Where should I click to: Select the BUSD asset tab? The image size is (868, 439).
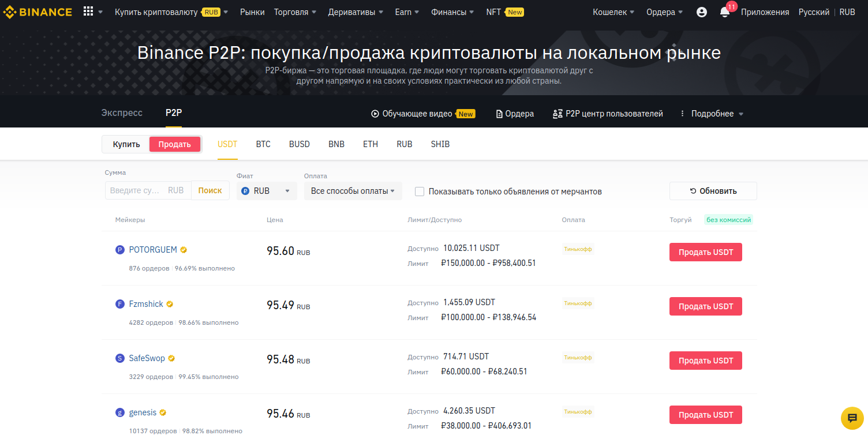(x=300, y=144)
